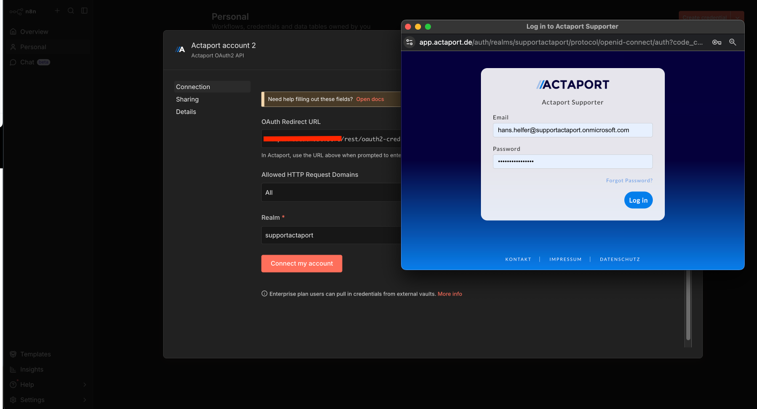Click the Realm input field

pyautogui.click(x=331, y=235)
